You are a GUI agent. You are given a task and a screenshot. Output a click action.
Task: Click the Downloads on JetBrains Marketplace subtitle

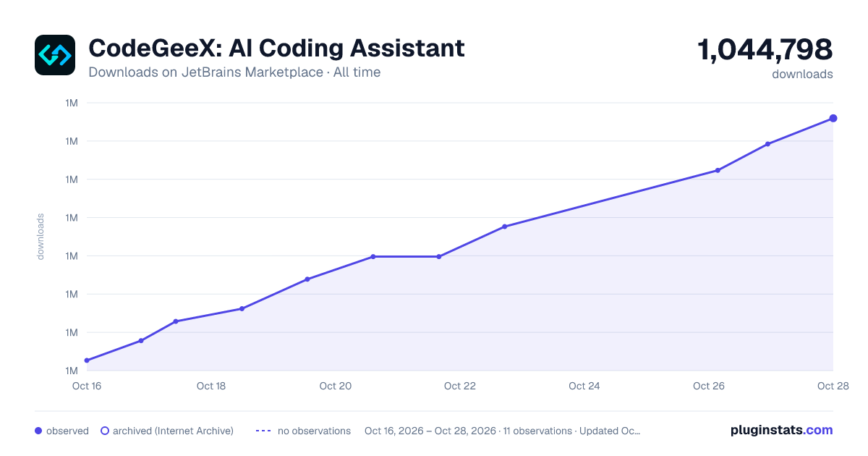point(234,72)
